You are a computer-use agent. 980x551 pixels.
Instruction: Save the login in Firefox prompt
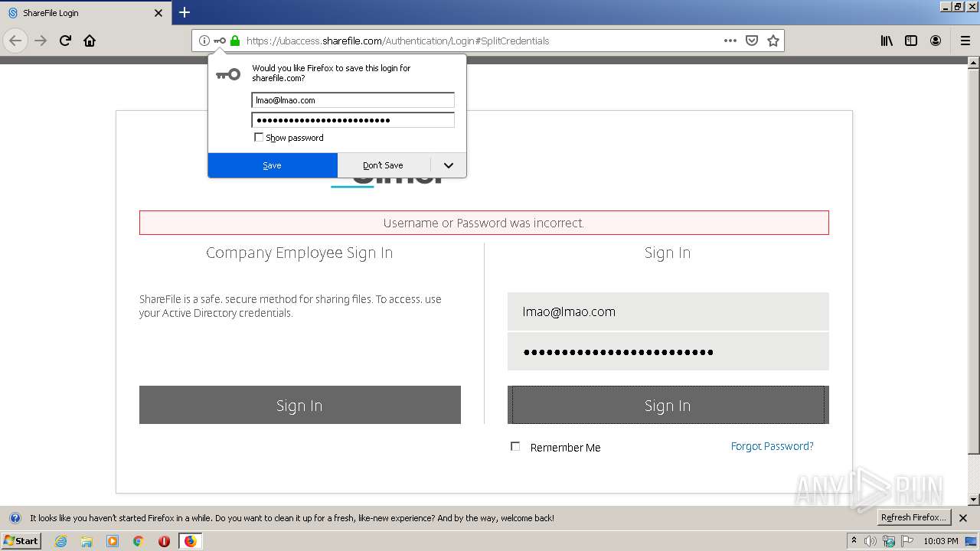pyautogui.click(x=273, y=165)
